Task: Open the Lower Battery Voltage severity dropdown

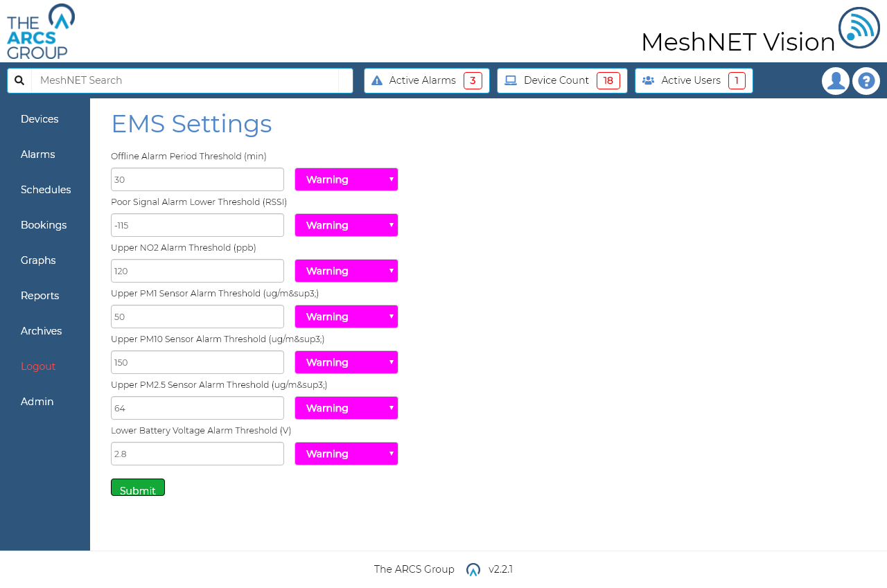Action: click(346, 454)
